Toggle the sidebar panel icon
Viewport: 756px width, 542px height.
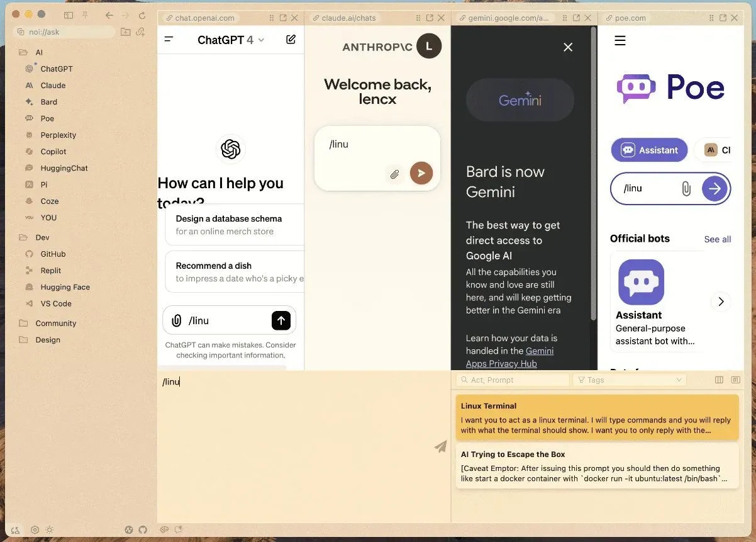pos(69,15)
